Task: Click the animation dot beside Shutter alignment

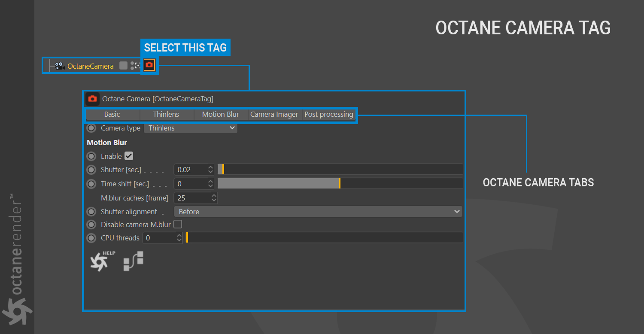Action: [91, 212]
